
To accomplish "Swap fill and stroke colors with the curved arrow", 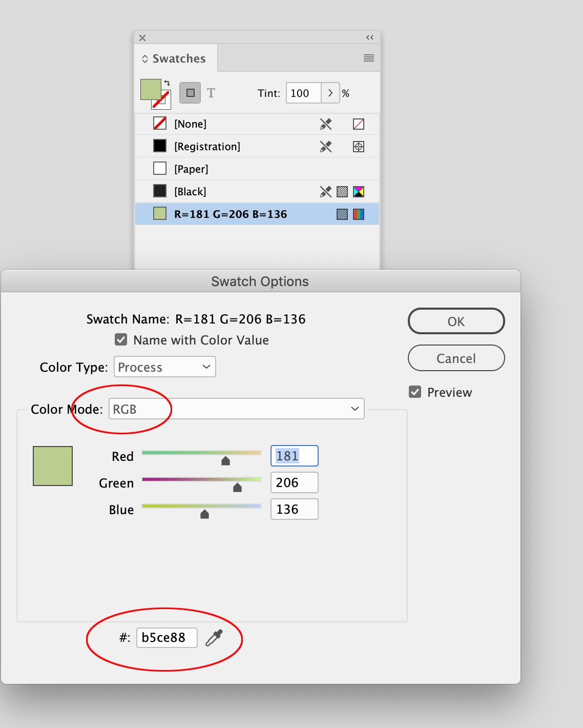I will (x=168, y=83).
